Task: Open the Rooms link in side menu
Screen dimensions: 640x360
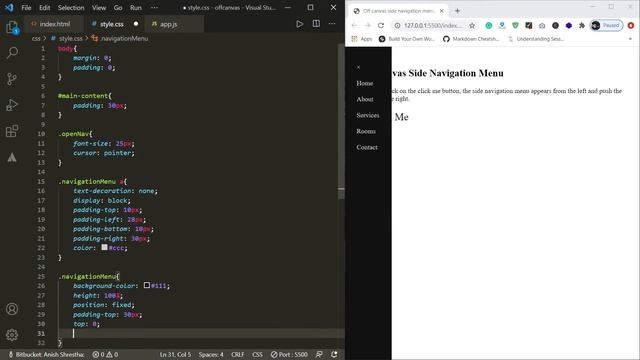Action: [x=366, y=131]
